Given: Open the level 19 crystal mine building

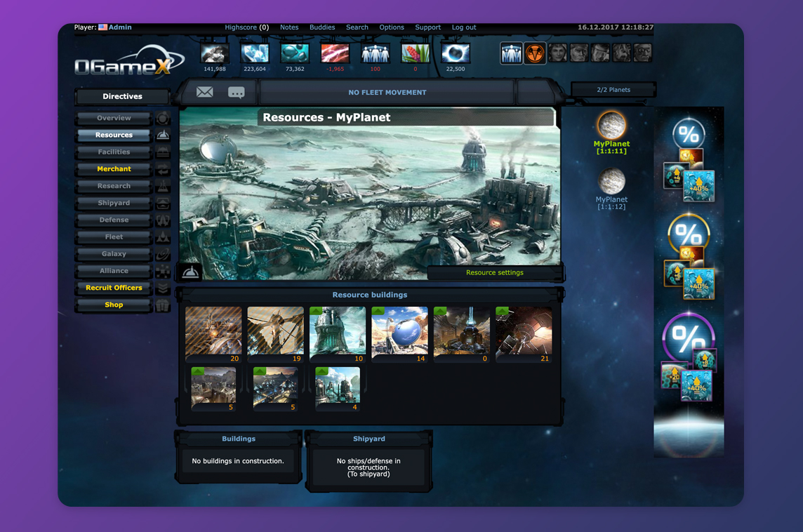Looking at the screenshot, I should (276, 334).
